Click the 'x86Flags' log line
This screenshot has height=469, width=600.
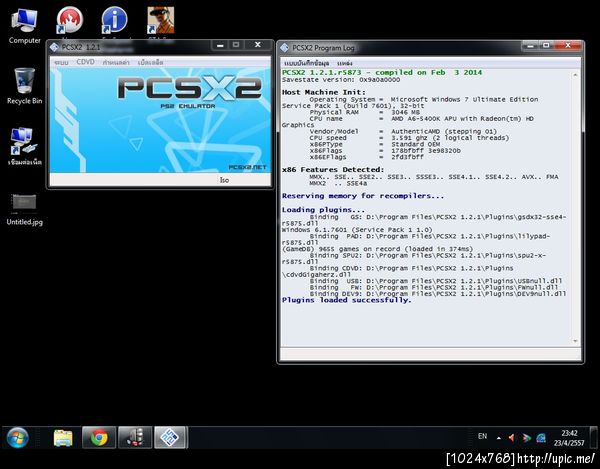[385, 151]
